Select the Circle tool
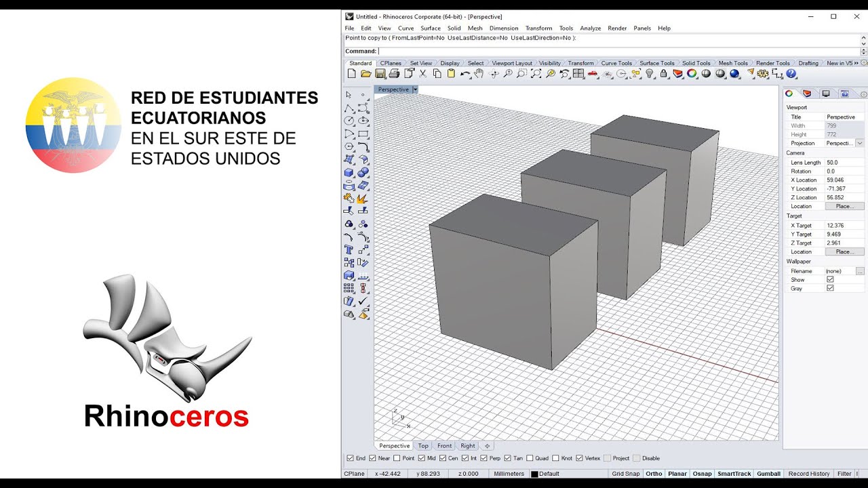This screenshot has height=488, width=868. [349, 121]
